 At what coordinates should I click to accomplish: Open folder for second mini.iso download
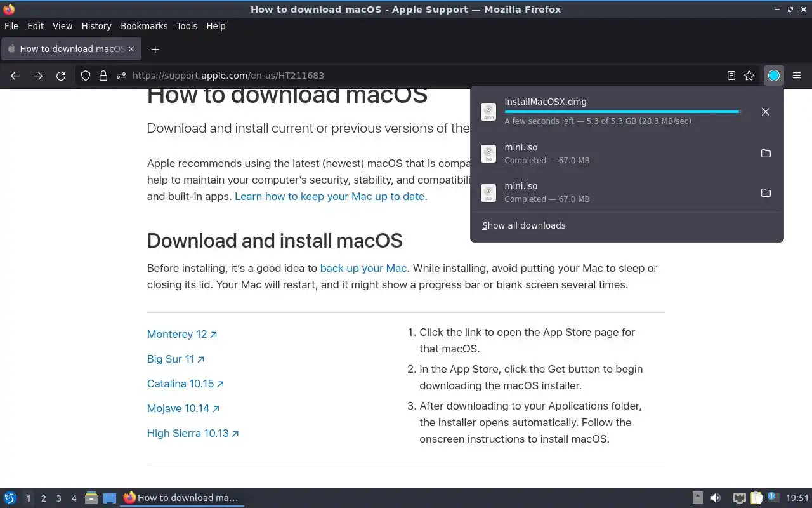(x=766, y=192)
